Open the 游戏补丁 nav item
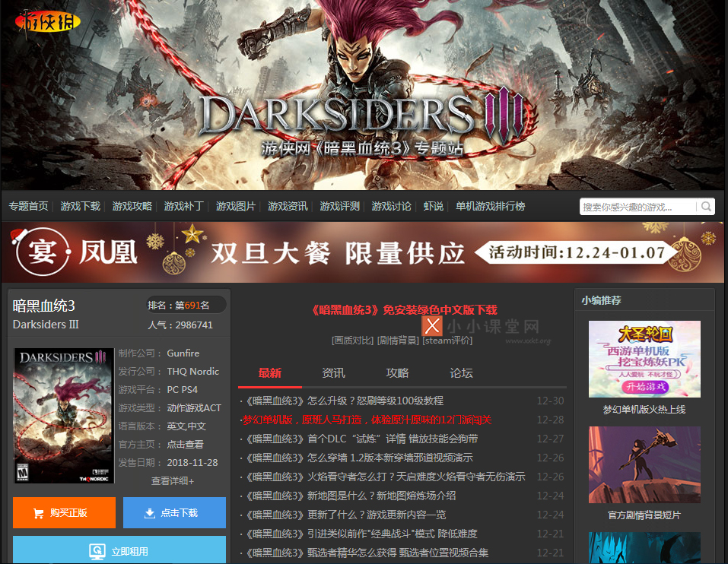The height and width of the screenshot is (564, 728). [x=184, y=207]
